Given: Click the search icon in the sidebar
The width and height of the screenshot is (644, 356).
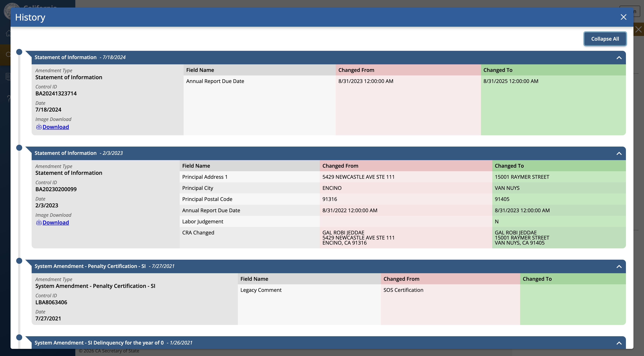Looking at the screenshot, I should 8,54.
